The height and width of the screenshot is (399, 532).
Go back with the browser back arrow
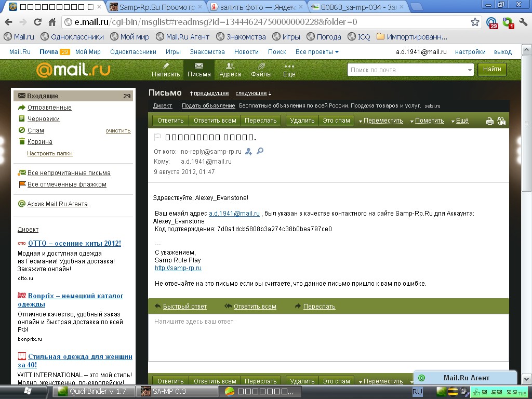point(8,22)
